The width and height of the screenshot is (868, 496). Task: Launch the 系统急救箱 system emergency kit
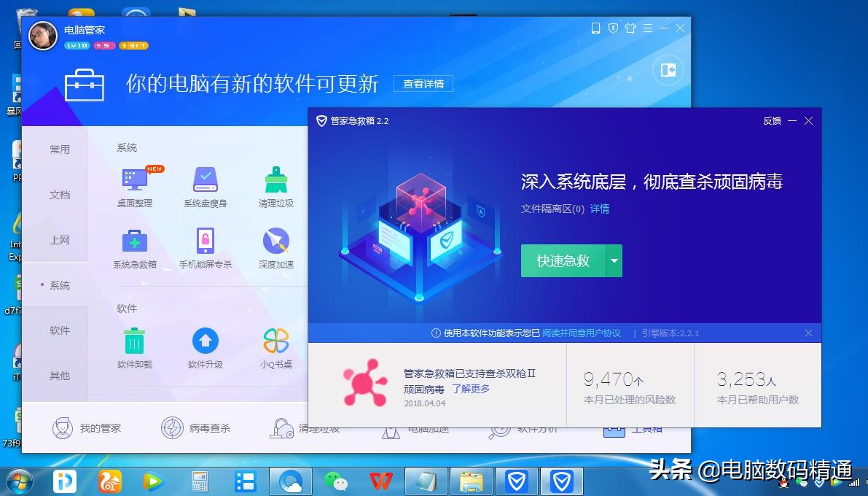tap(134, 248)
